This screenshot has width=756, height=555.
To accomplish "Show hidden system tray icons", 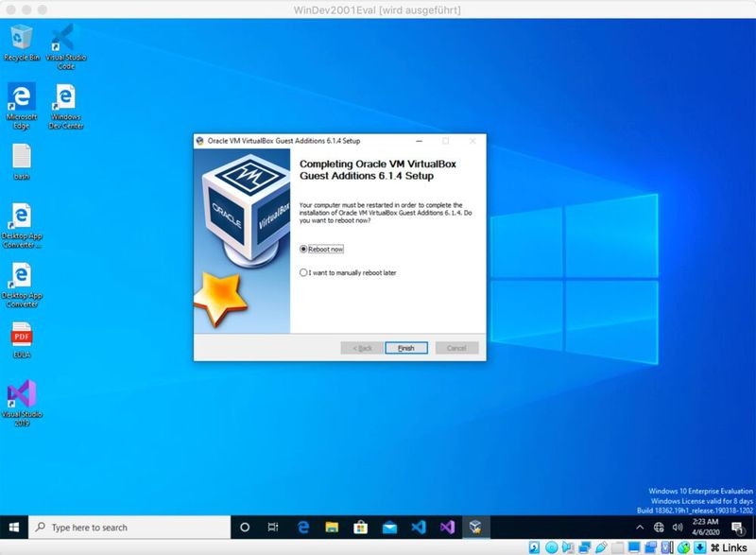I will tap(640, 527).
